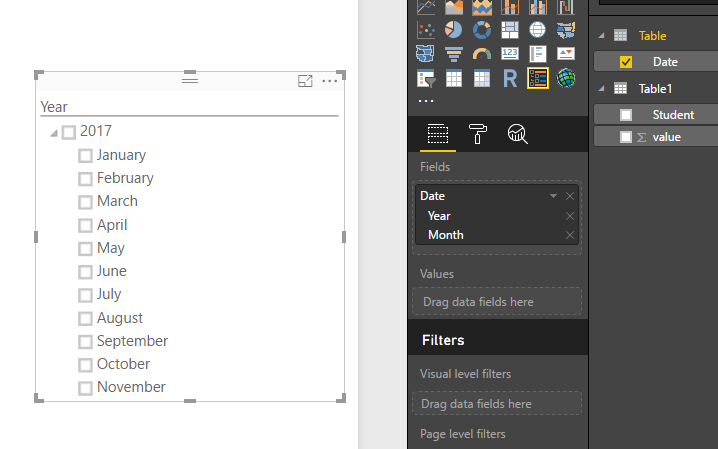718x449 pixels.
Task: Check the November checkbox
Action: pyautogui.click(x=85, y=389)
